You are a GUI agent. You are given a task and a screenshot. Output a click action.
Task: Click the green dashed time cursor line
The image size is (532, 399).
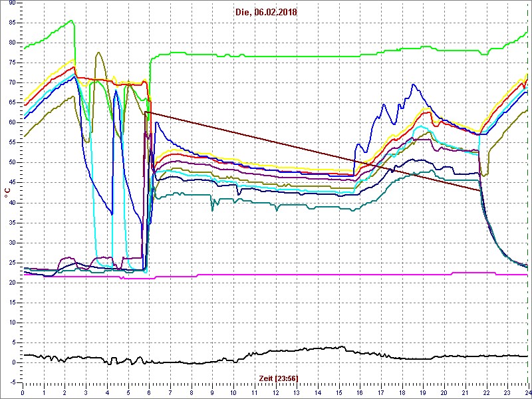click(528, 193)
